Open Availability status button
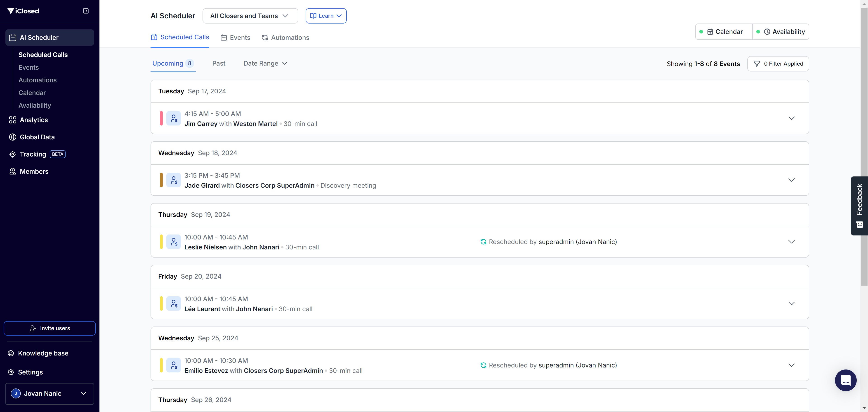 (781, 32)
